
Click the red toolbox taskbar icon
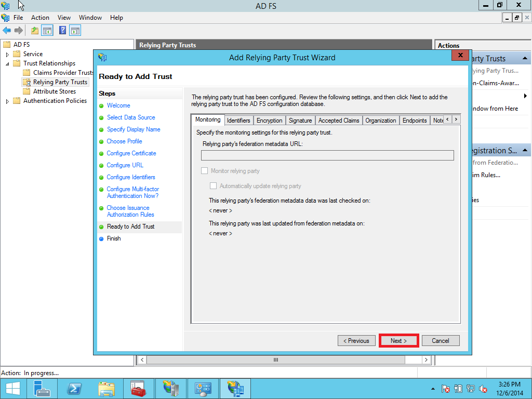point(138,389)
